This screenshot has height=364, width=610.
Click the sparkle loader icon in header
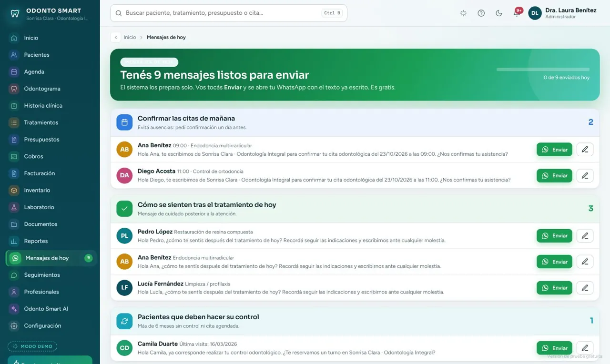(x=463, y=13)
